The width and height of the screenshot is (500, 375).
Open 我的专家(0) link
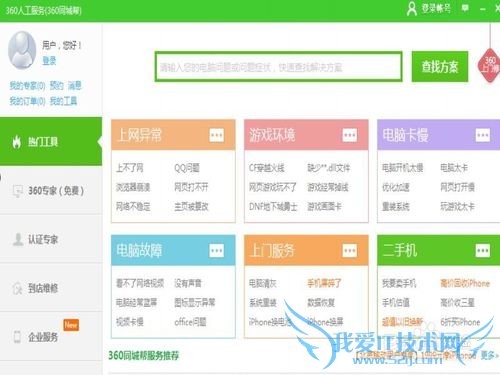coord(27,86)
